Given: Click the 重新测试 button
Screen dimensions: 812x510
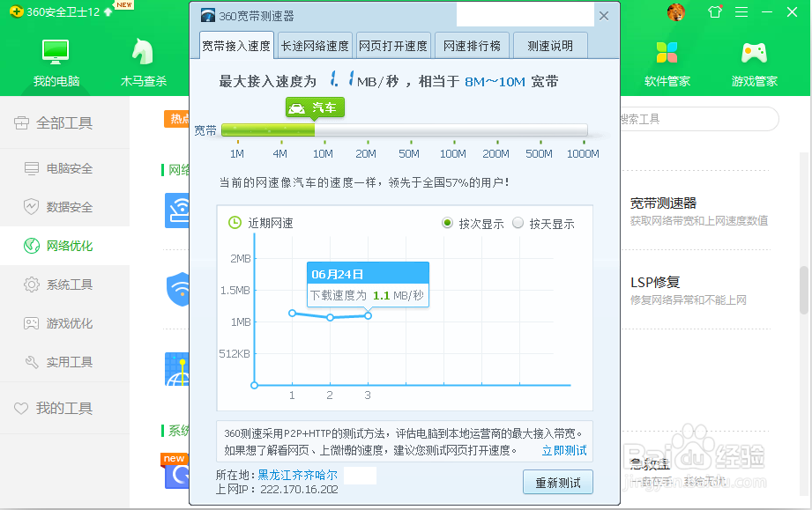Looking at the screenshot, I should click(x=558, y=482).
